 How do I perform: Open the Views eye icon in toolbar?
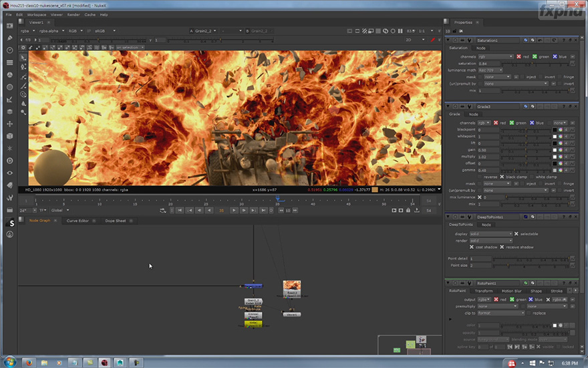pos(10,173)
